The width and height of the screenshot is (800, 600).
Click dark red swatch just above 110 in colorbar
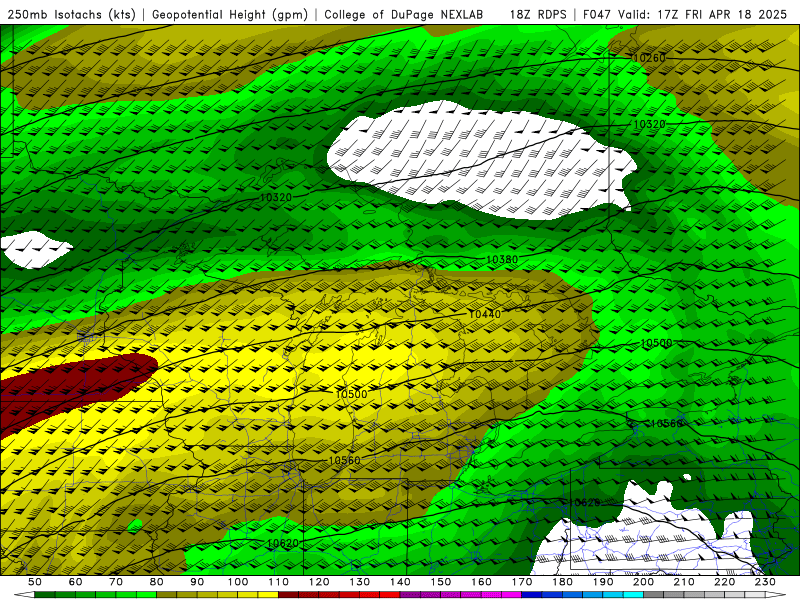(x=289, y=595)
